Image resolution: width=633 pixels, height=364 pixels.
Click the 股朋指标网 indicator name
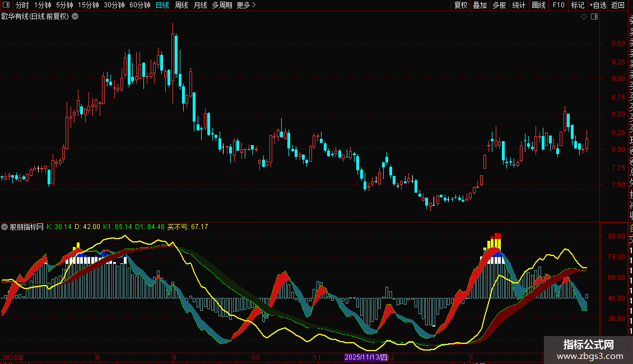(27, 227)
